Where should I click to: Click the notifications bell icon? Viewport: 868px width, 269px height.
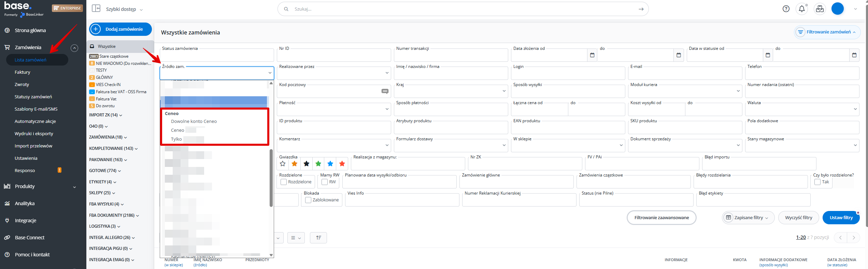pos(802,9)
